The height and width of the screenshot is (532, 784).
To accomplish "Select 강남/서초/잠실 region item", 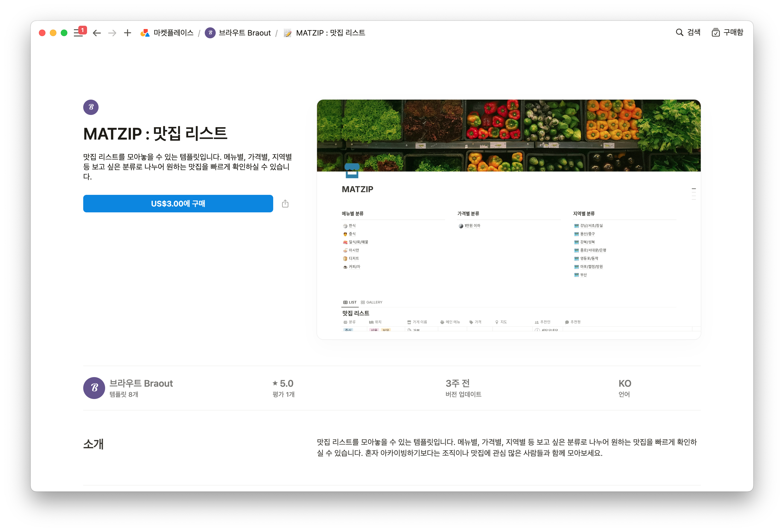I will click(588, 226).
